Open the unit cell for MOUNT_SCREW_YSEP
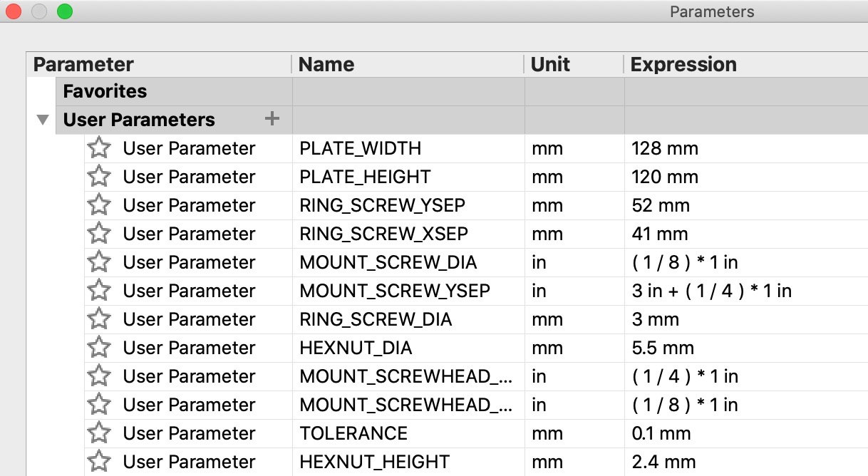This screenshot has width=868, height=476. (539, 291)
